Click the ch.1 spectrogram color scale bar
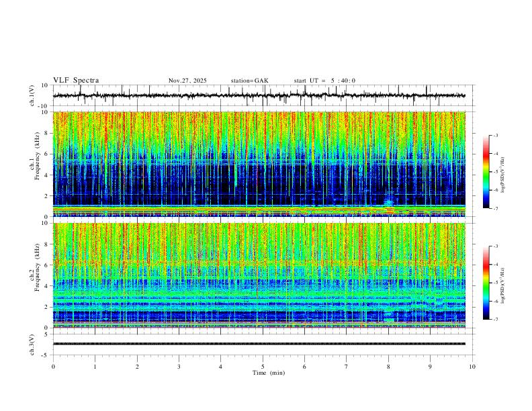 click(486, 172)
